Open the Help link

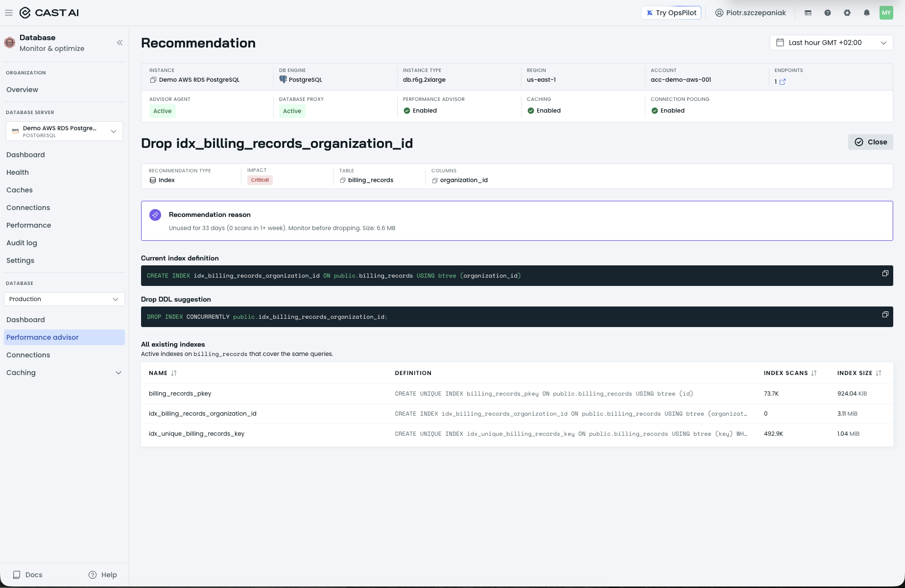click(x=103, y=575)
